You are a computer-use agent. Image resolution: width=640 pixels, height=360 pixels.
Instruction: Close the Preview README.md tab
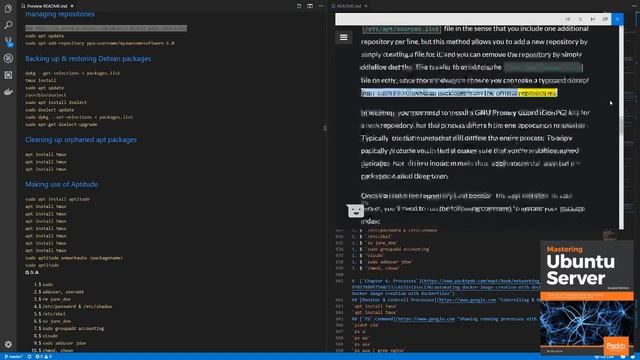pyautogui.click(x=72, y=6)
